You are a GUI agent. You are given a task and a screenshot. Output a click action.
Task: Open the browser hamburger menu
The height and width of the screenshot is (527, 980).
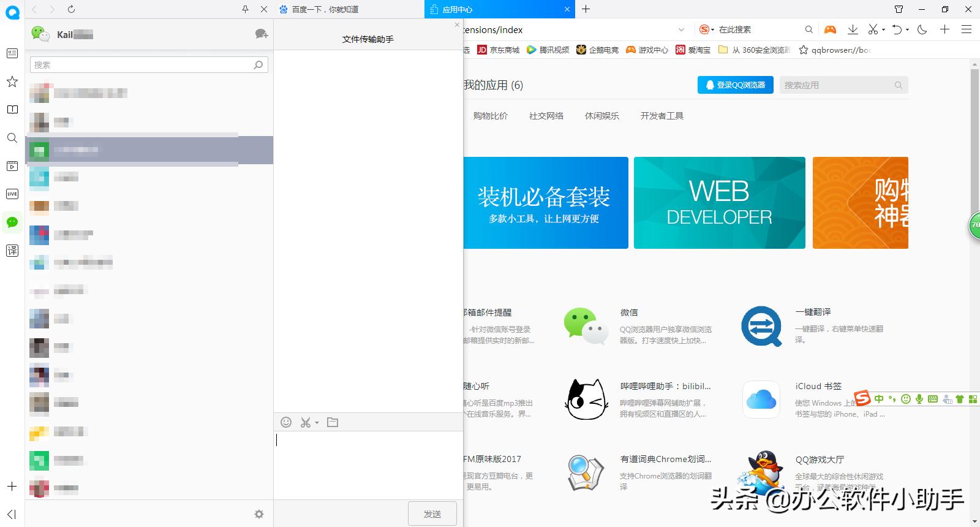coord(967,29)
